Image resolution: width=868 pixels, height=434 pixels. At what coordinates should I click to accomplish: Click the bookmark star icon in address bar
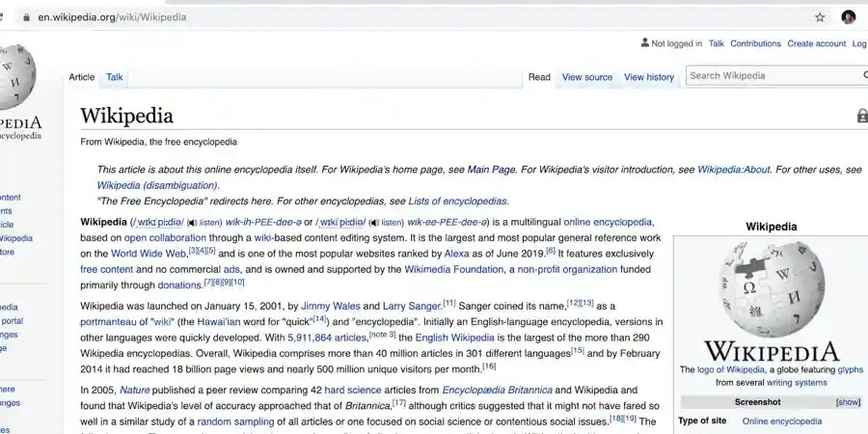coord(820,17)
